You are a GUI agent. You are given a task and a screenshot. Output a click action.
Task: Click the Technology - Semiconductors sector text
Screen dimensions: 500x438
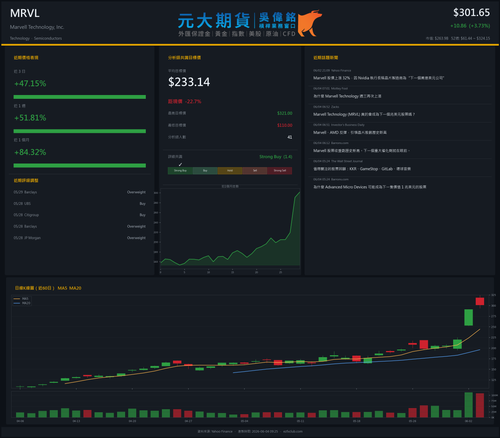[x=36, y=38]
